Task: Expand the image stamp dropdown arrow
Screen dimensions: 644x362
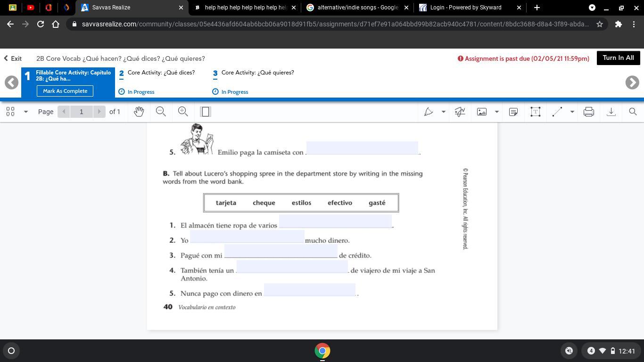Action: [x=496, y=112]
